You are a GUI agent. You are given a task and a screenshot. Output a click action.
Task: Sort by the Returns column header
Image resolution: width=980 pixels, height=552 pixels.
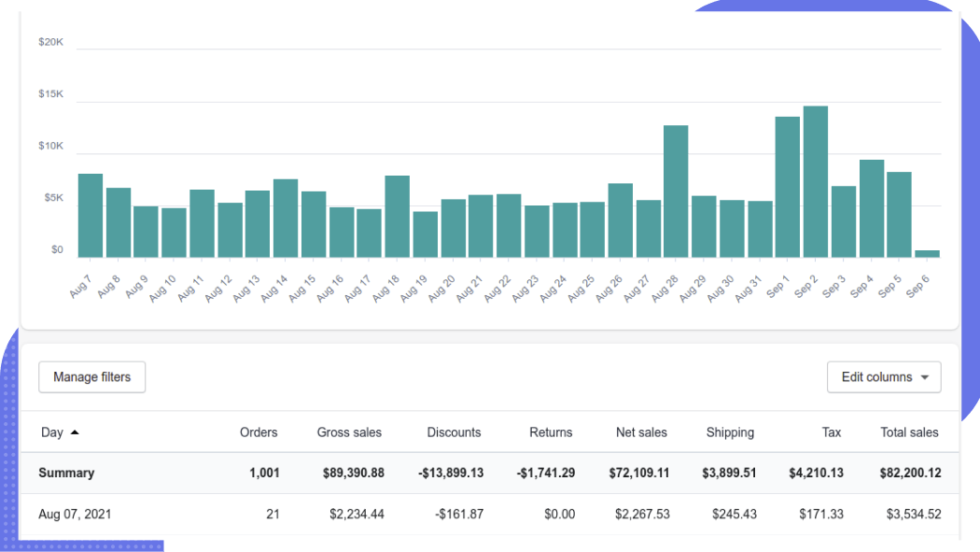pyautogui.click(x=551, y=432)
